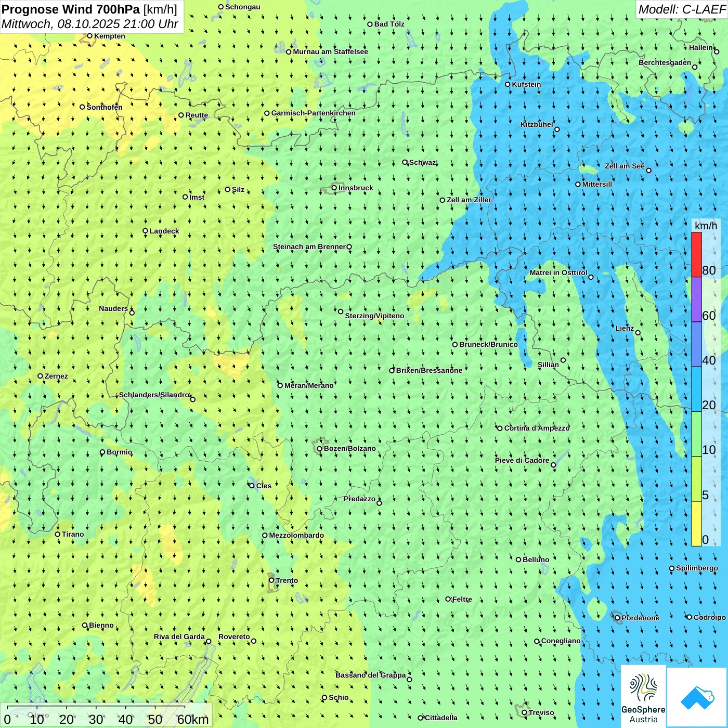
Task: Click the Belluno label
Action: [x=536, y=560]
